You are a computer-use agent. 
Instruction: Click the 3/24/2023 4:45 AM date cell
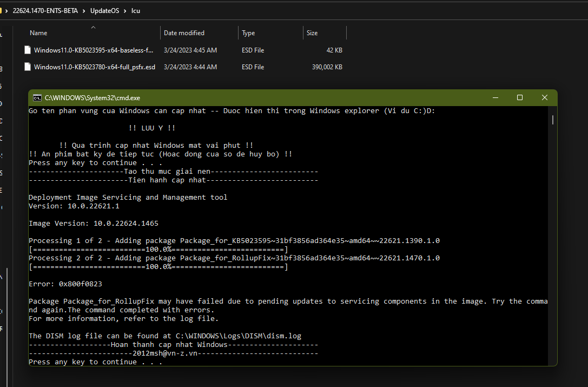click(190, 50)
